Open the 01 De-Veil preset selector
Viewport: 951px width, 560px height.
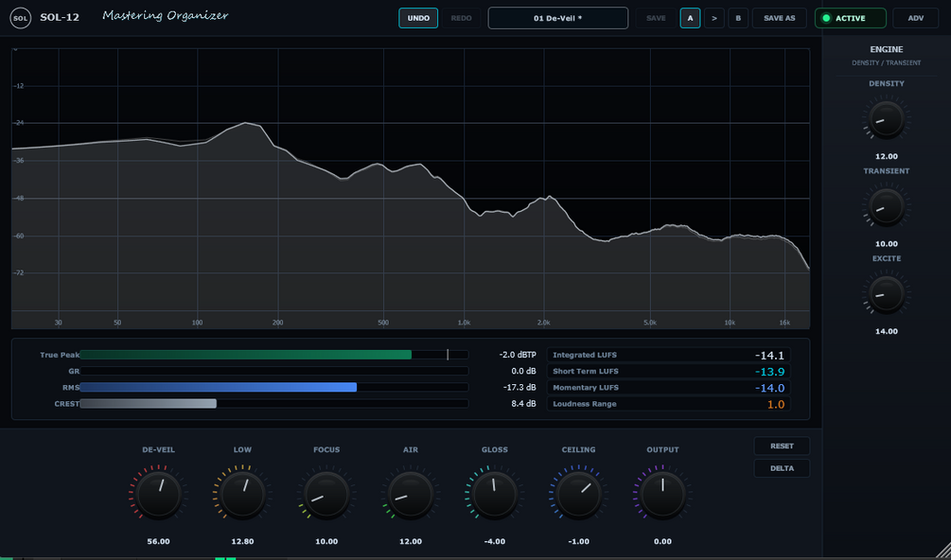(x=558, y=18)
